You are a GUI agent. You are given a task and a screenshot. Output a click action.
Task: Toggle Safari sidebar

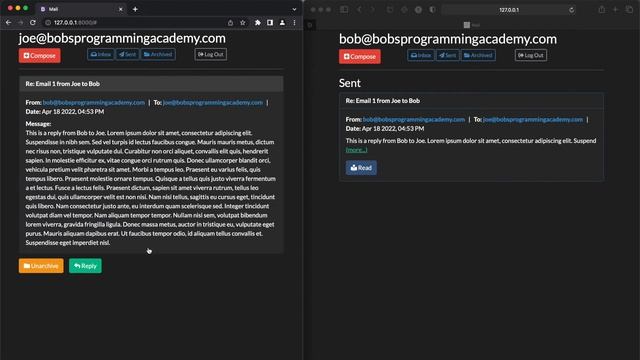(344, 9)
